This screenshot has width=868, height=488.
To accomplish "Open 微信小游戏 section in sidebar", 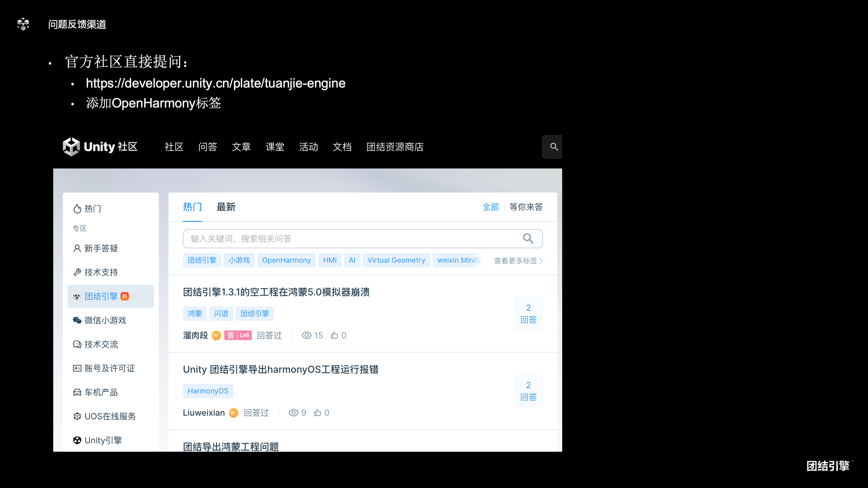I will point(105,320).
